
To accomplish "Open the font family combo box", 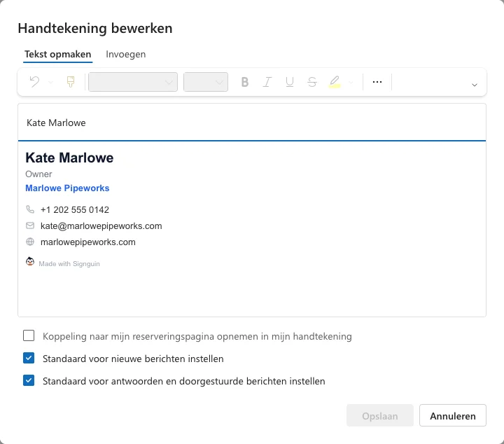I will pos(133,82).
